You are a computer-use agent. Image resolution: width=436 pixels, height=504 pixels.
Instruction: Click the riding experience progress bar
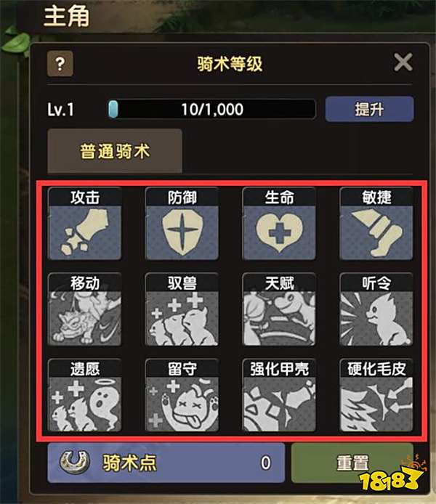pyautogui.click(x=212, y=109)
